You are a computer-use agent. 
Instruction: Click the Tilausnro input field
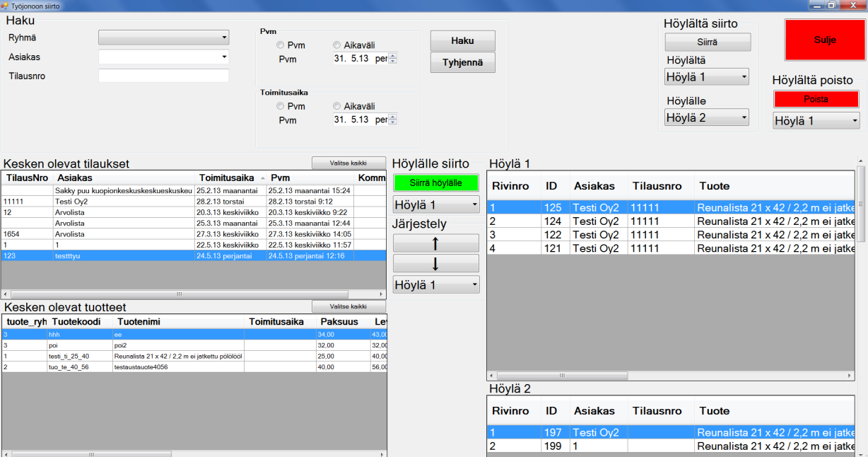163,76
